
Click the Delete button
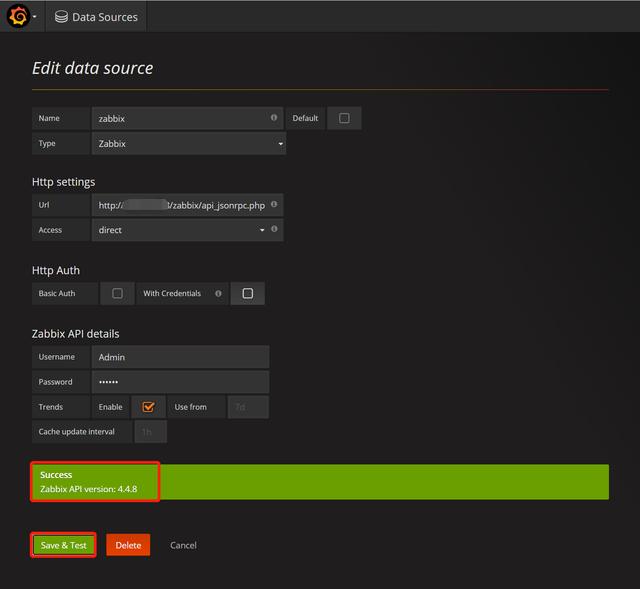pos(128,545)
